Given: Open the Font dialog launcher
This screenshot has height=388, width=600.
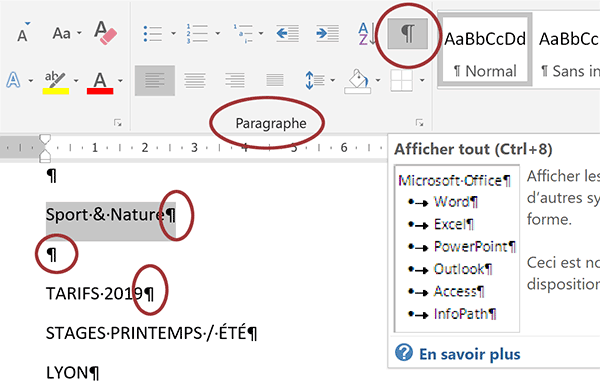Looking at the screenshot, I should point(117,123).
